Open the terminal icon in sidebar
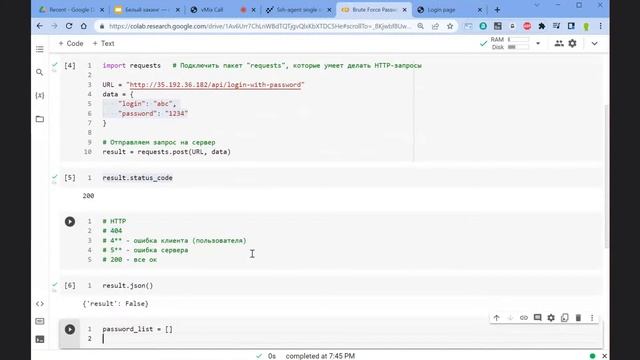Image resolution: width=640 pixels, height=360 pixels. pos(40,339)
